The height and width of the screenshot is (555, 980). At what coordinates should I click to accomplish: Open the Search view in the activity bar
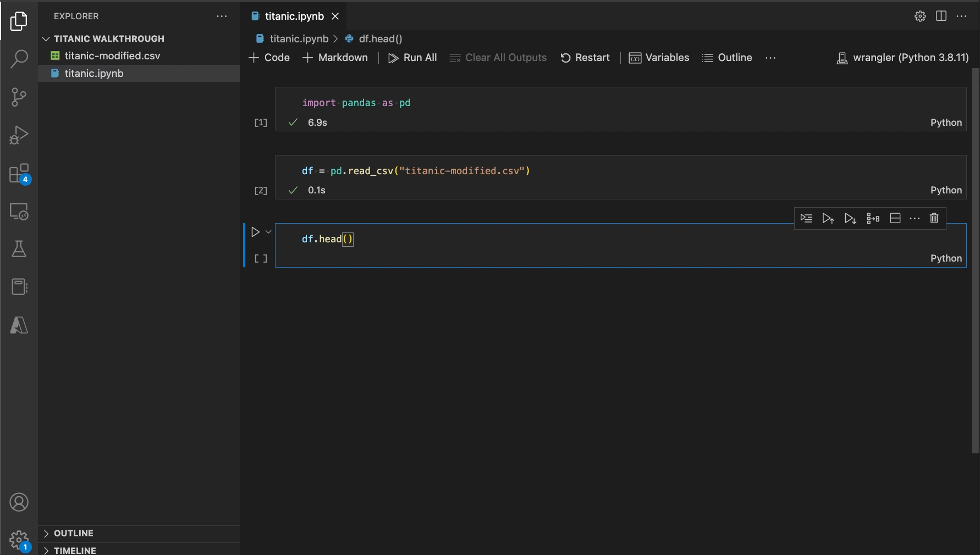coord(19,58)
